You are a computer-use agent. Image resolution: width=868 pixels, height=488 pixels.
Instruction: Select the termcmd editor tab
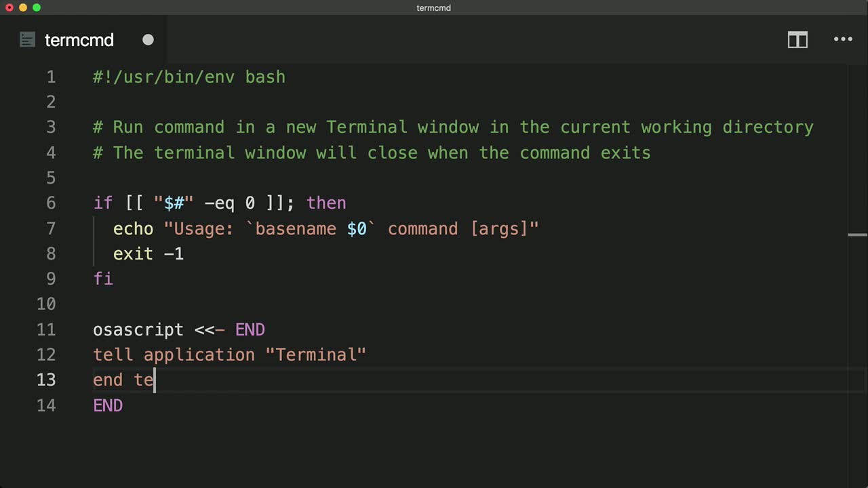79,40
